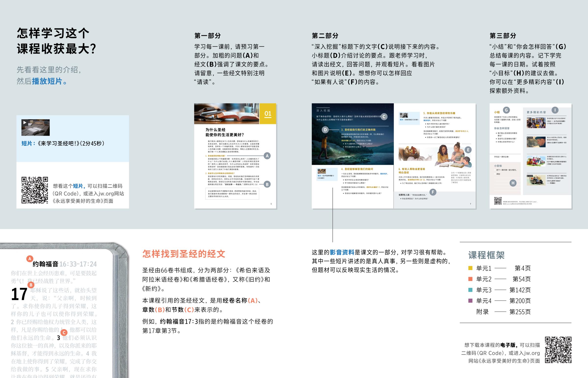Open the 播放短片 link
This screenshot has width=588, height=378.
tap(47, 81)
